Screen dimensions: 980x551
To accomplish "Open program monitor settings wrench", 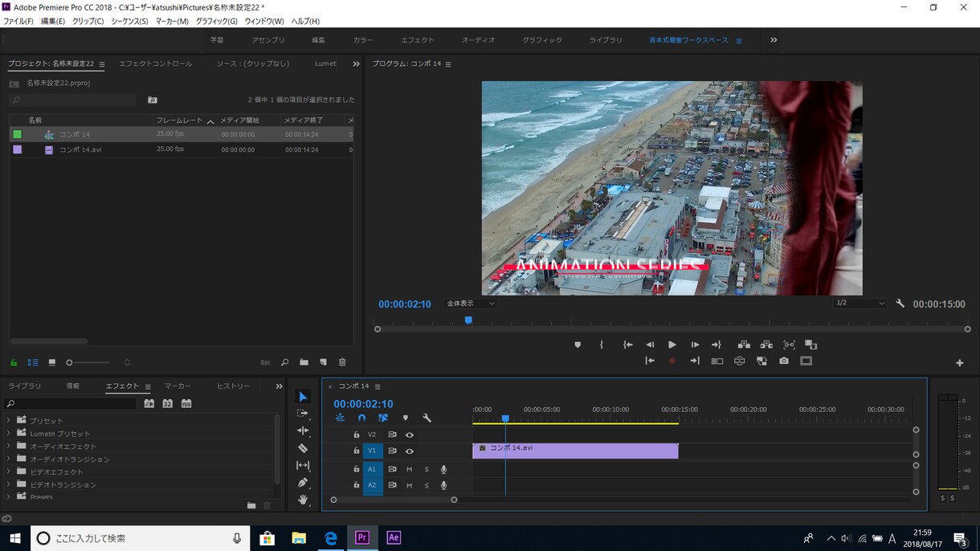I will [900, 304].
